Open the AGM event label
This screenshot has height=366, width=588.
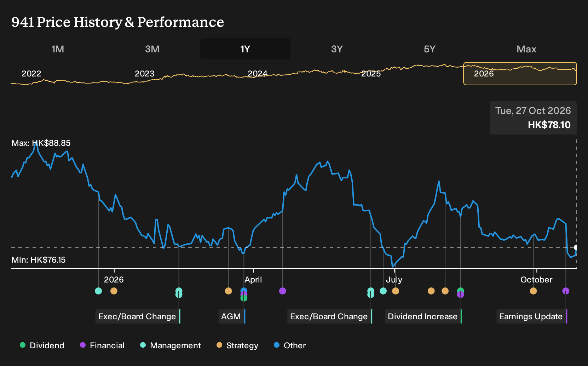click(x=231, y=316)
